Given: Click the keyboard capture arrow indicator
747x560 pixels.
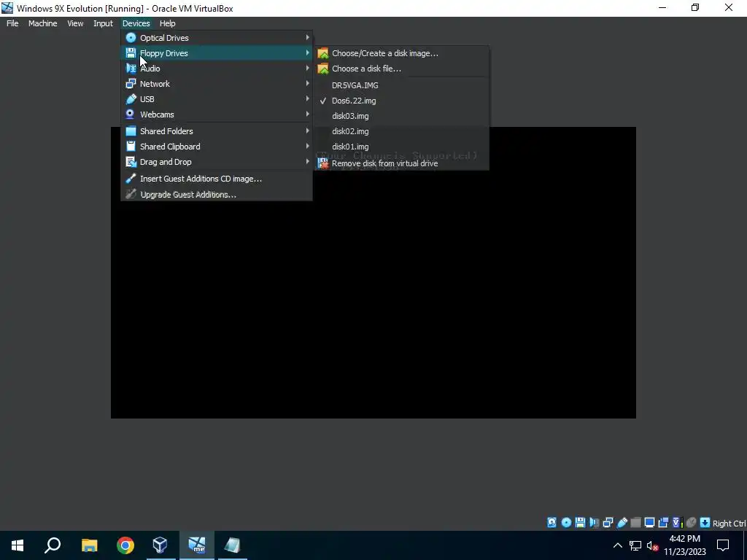Looking at the screenshot, I should [705, 522].
